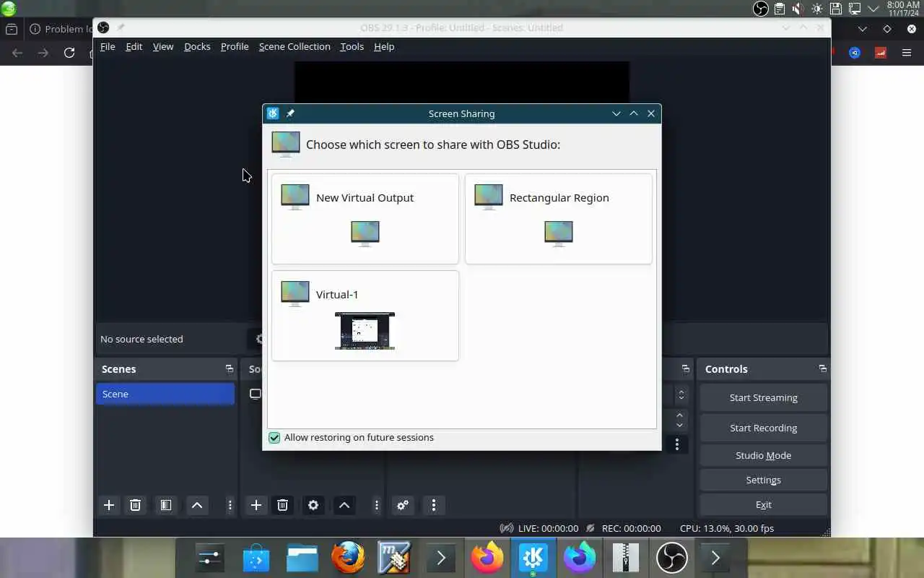Reload page in background browser window
The image size is (924, 578).
[69, 53]
